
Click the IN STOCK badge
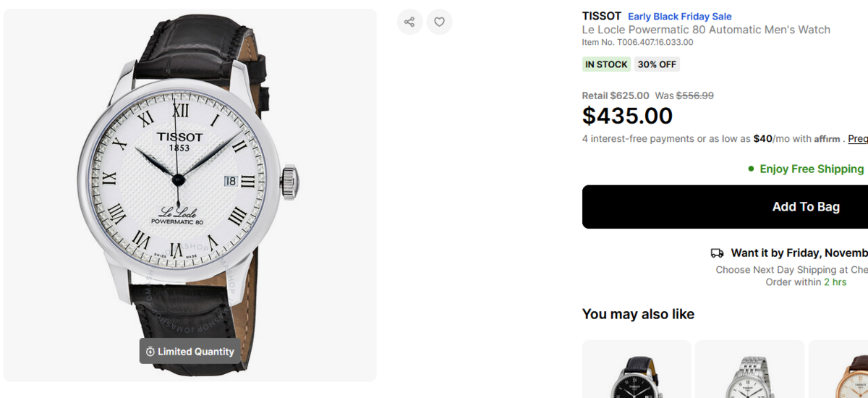pyautogui.click(x=606, y=64)
